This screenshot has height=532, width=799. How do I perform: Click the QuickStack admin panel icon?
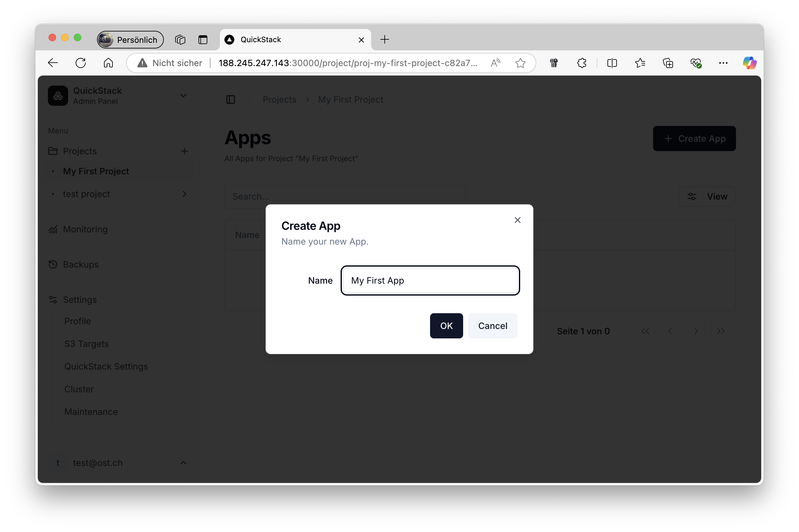[x=58, y=94]
